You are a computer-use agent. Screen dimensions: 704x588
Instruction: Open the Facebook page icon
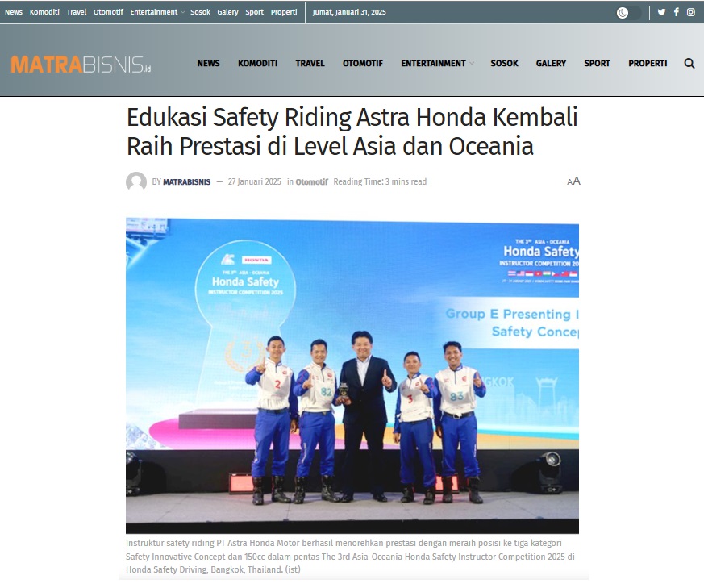676,12
